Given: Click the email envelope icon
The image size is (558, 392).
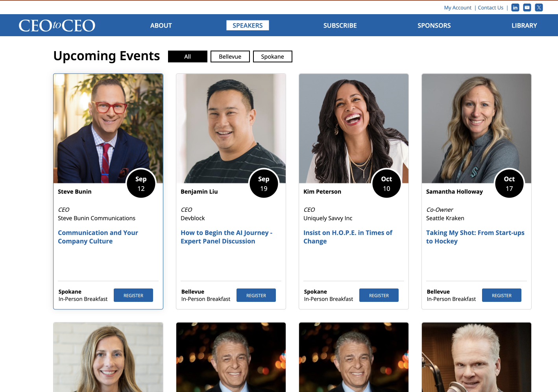Looking at the screenshot, I should [x=527, y=7].
